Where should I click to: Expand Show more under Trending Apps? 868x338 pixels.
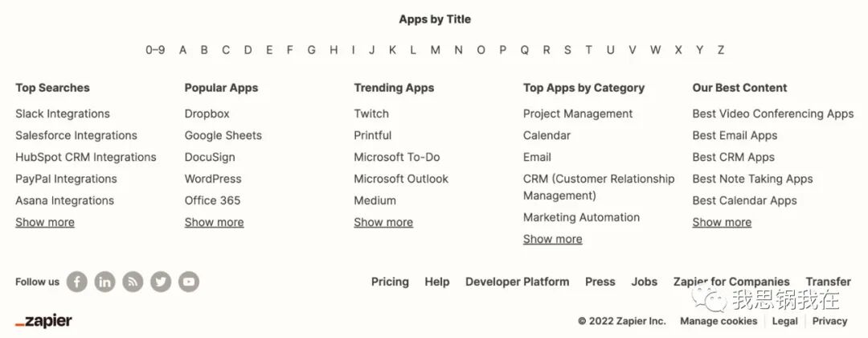pos(383,222)
